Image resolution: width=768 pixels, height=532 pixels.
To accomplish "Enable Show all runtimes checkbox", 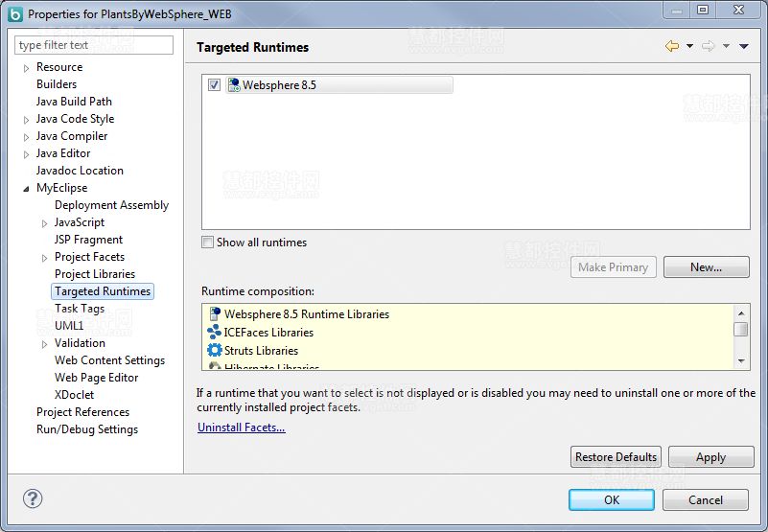I will coord(207,243).
